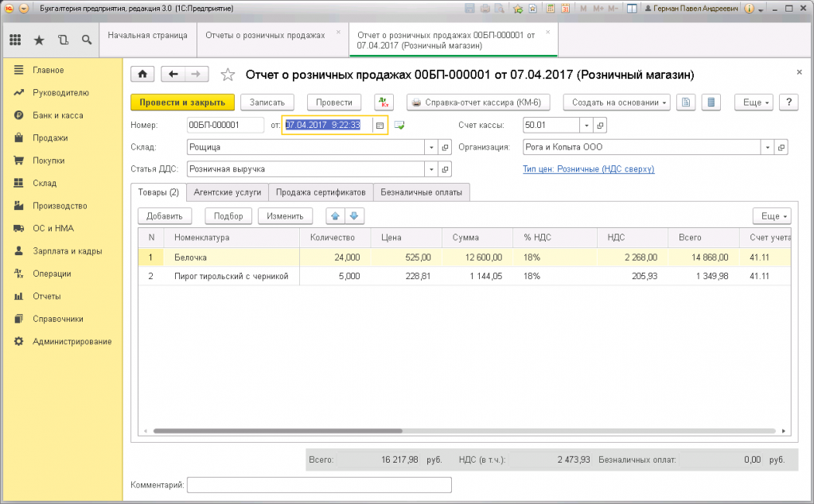Click the search magnifier icon
This screenshot has width=814, height=504.
(x=86, y=40)
